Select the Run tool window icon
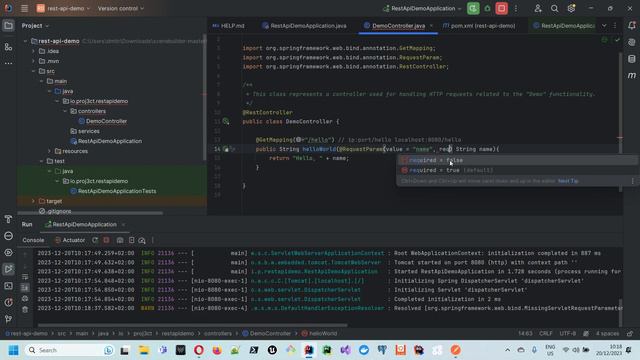The height and width of the screenshot is (360, 640). [x=8, y=269]
